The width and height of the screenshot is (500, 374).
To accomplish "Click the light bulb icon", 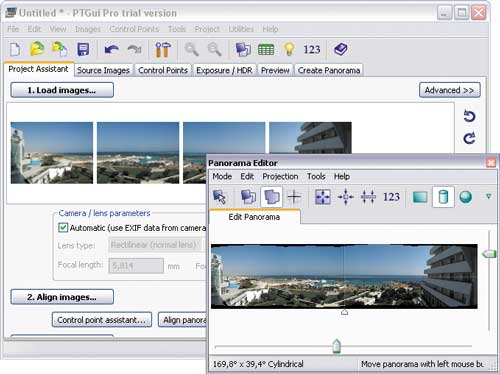I will click(x=289, y=49).
